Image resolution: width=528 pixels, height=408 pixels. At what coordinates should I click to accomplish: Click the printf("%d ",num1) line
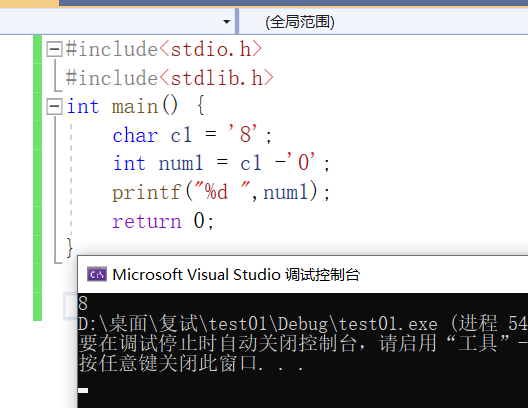pyautogui.click(x=221, y=192)
